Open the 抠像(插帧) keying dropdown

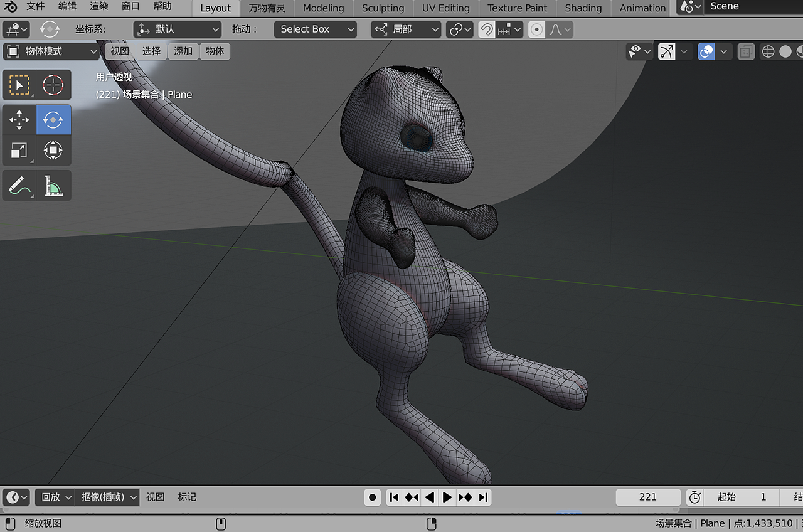(107, 497)
